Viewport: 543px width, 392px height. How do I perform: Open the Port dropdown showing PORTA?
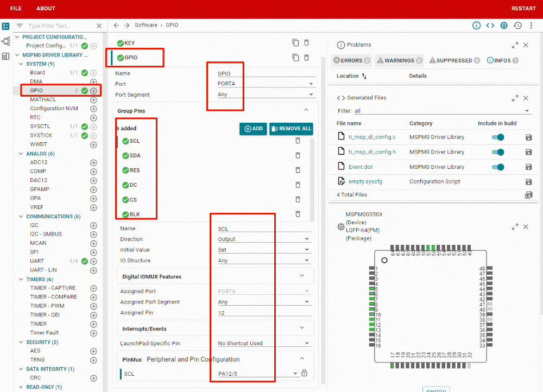(266, 84)
